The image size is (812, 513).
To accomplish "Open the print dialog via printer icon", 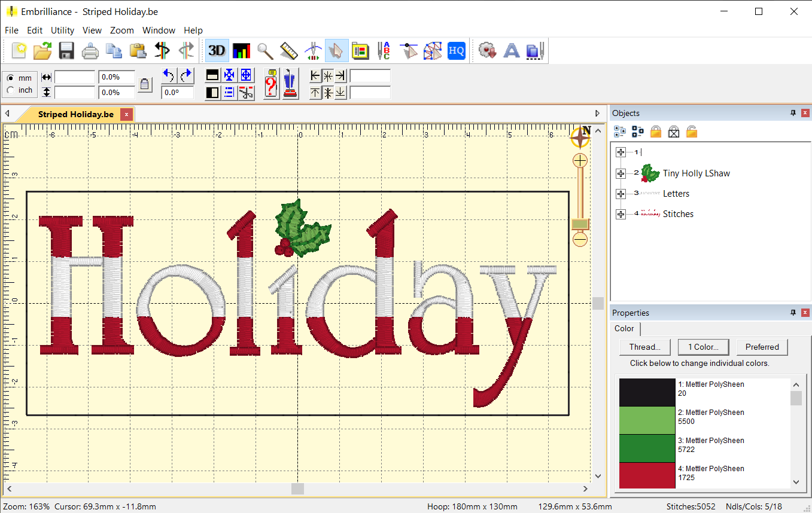I will (90, 51).
